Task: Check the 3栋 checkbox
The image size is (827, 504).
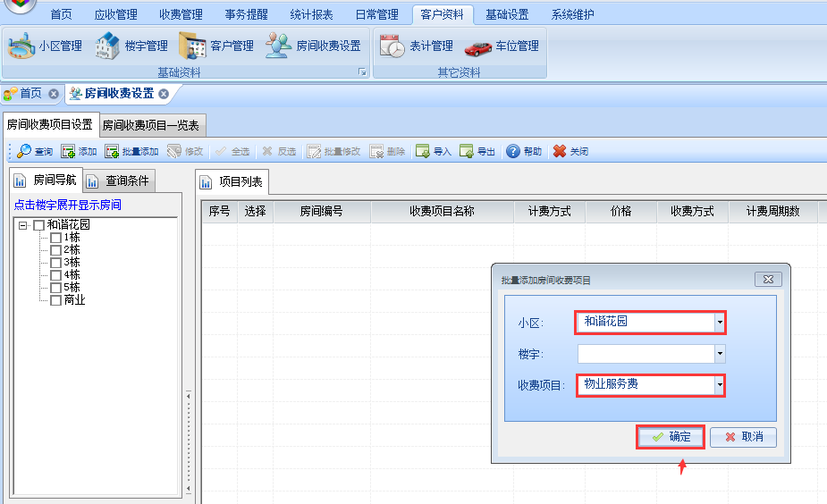Action: (56, 263)
